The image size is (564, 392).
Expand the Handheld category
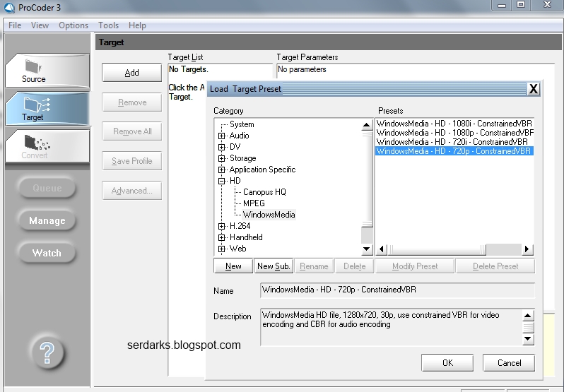coord(222,237)
